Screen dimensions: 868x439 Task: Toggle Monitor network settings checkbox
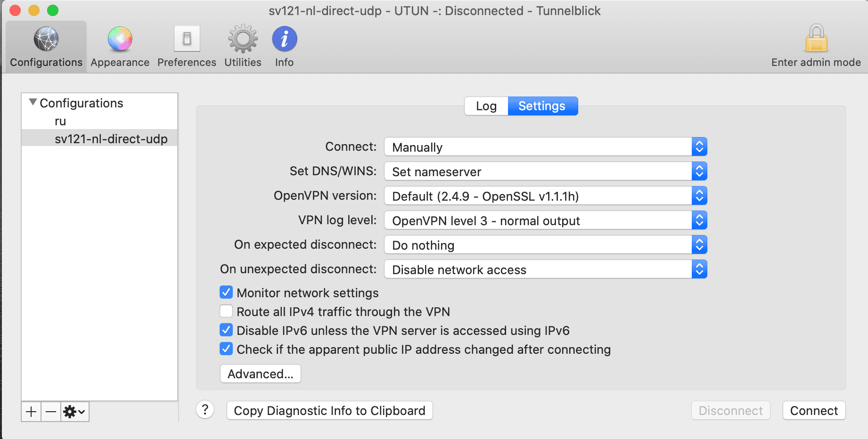(x=226, y=293)
